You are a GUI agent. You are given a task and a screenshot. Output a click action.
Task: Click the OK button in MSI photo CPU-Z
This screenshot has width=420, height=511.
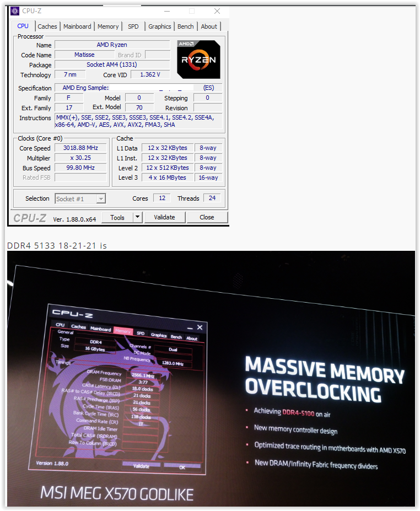pos(182,467)
